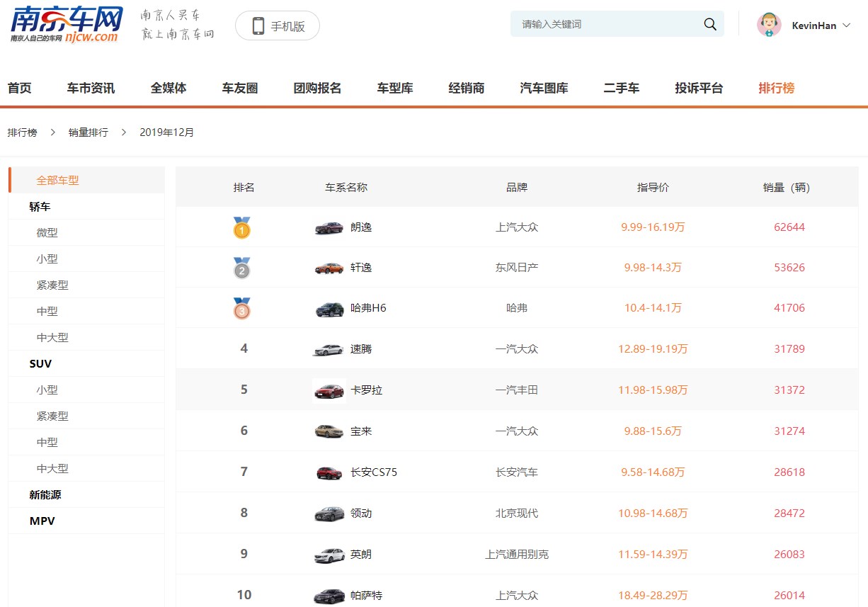Open 团购报名 navigation item
Screen dimensions: 868x607
pos(317,89)
